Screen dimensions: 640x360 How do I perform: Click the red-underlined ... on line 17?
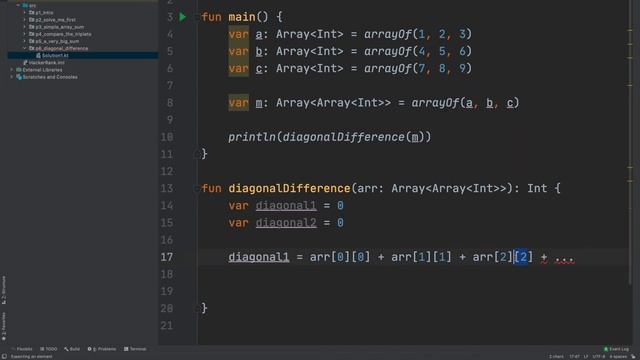[564, 258]
